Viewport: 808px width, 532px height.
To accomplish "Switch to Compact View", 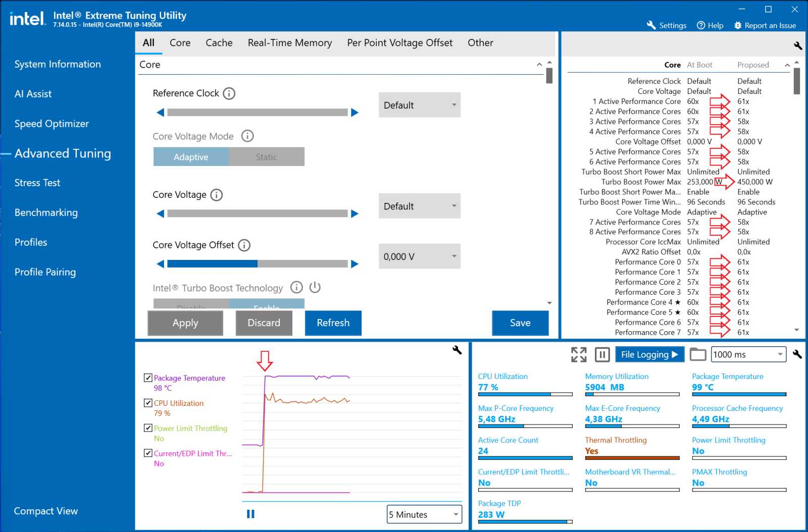I will [46, 511].
